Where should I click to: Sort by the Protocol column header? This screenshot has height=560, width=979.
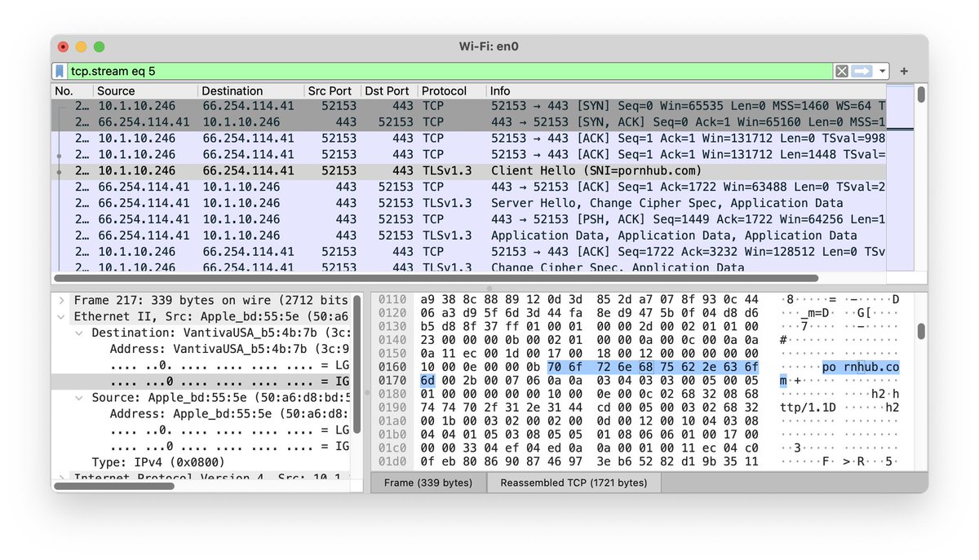[x=451, y=90]
